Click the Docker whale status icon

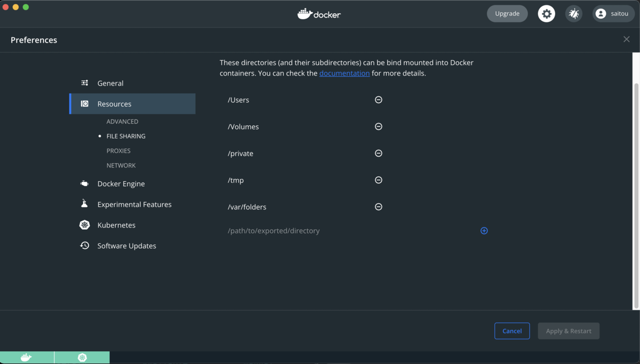coord(26,358)
